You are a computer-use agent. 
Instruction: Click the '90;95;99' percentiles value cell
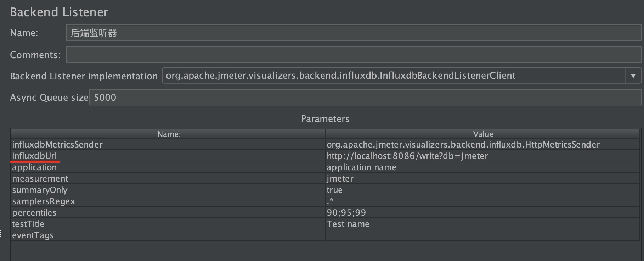[x=483, y=212]
